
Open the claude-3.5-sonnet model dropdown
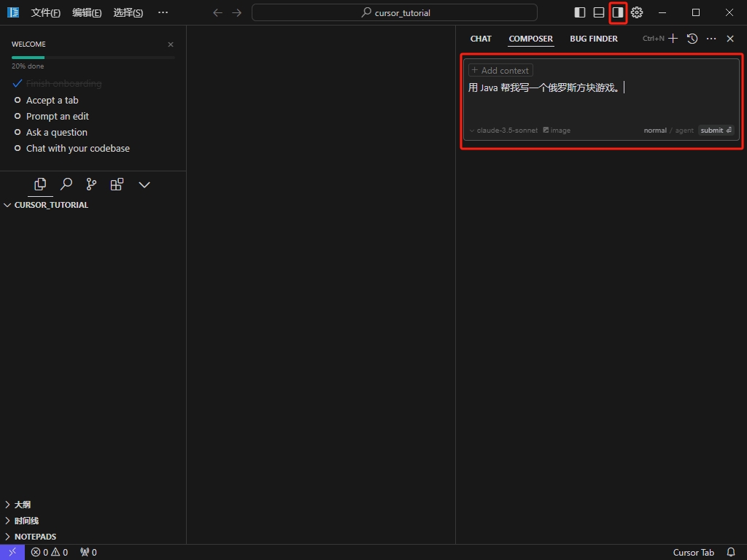503,131
